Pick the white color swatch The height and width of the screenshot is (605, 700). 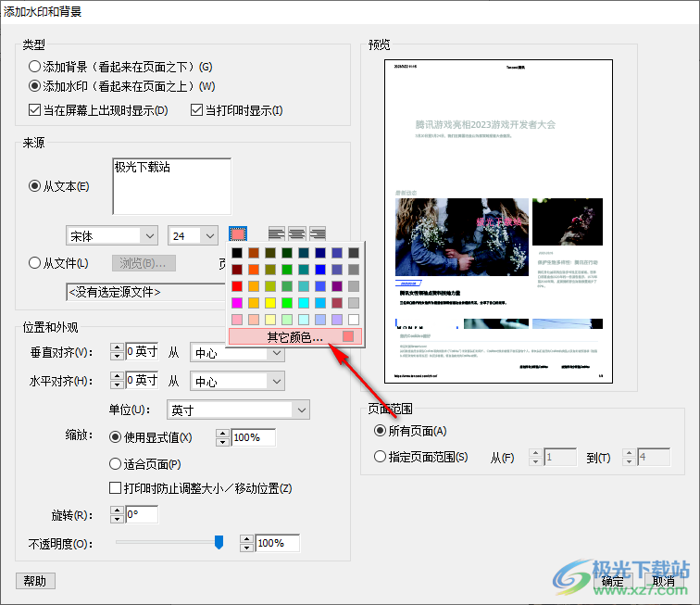[354, 320]
